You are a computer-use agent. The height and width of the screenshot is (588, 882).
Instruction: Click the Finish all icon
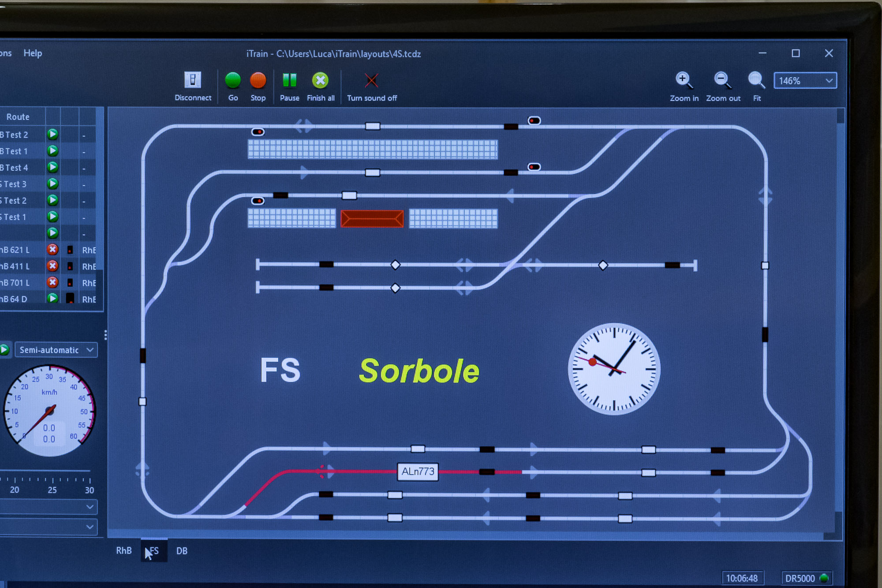point(321,81)
